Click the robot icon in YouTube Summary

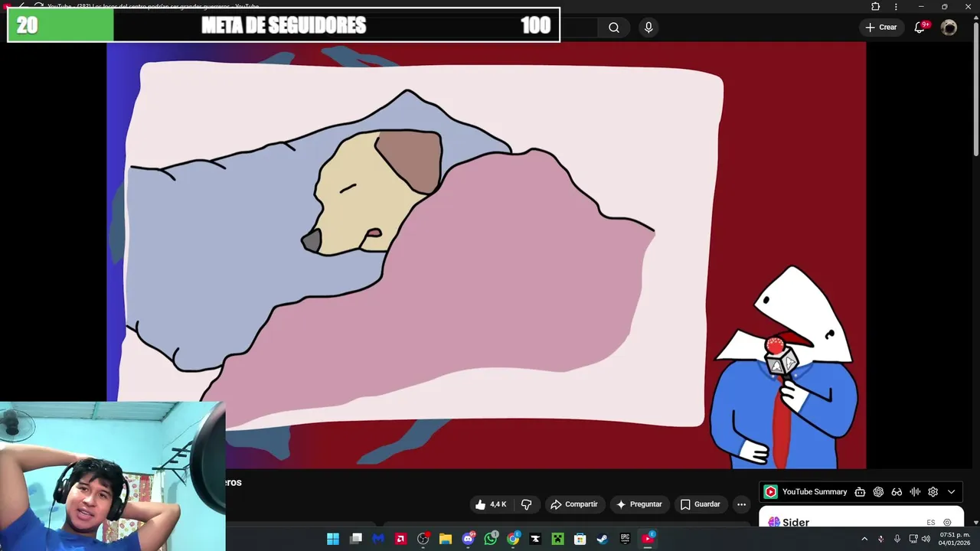tap(860, 492)
